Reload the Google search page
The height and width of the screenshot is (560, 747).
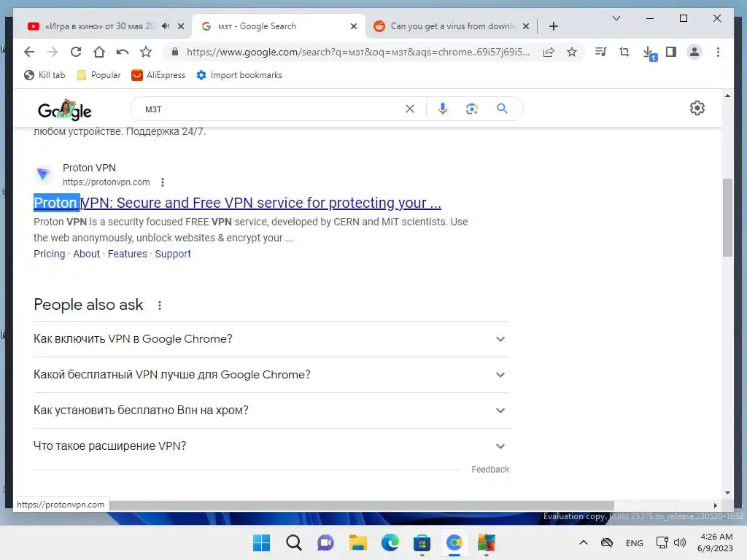tap(76, 52)
